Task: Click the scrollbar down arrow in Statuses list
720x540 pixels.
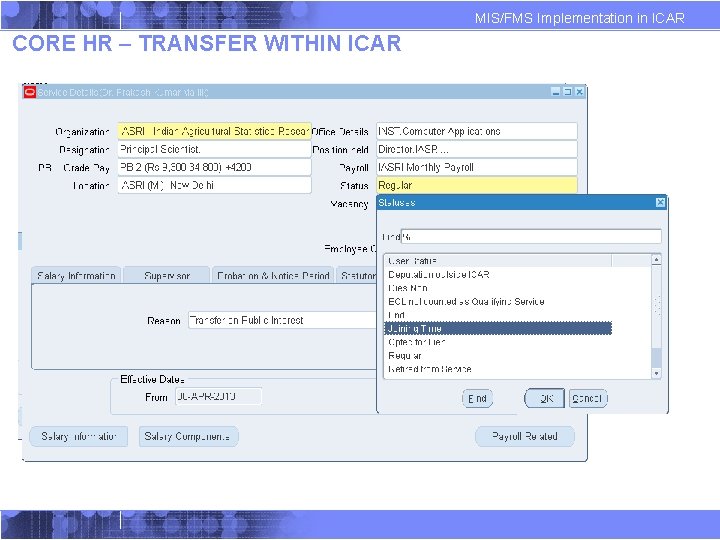Action: click(x=657, y=374)
